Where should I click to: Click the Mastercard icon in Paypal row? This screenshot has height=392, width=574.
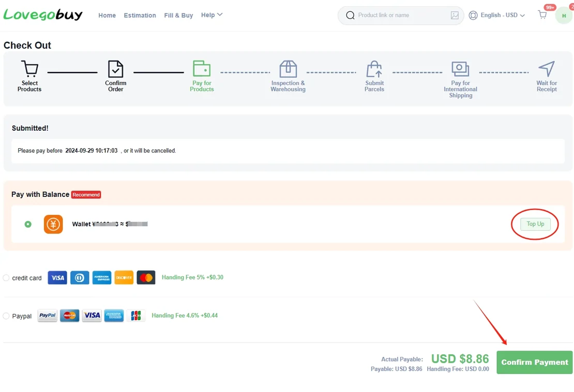70,315
